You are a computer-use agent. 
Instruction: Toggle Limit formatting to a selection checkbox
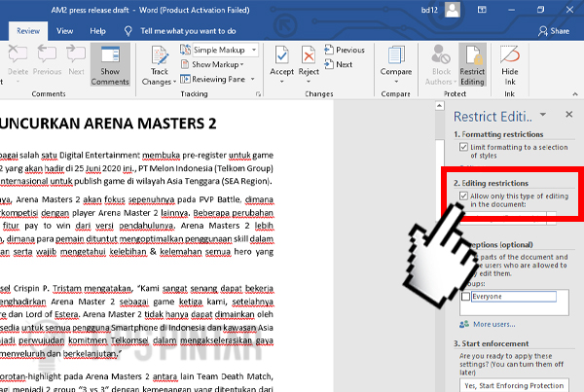pyautogui.click(x=463, y=147)
